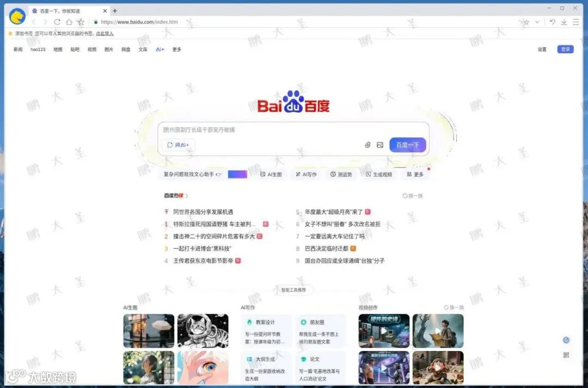
Task: Click the image search icon
Action: tap(380, 145)
